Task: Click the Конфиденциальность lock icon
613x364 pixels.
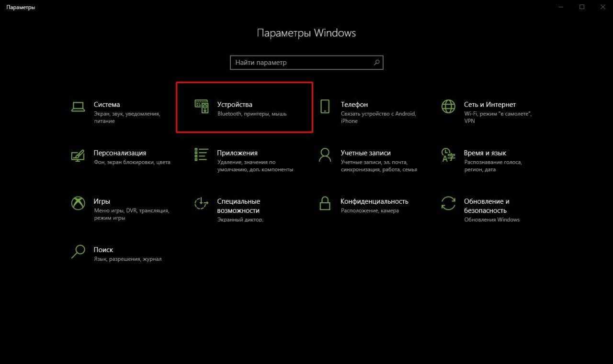Action: pos(325,203)
